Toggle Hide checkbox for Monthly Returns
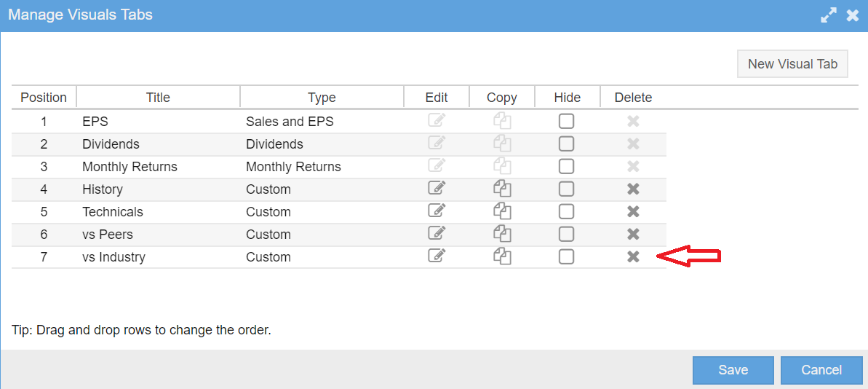 point(566,166)
